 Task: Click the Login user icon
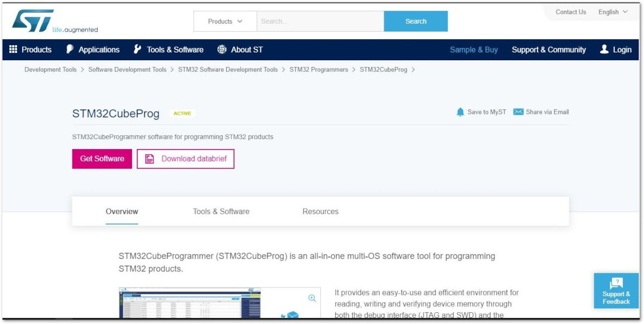point(604,49)
